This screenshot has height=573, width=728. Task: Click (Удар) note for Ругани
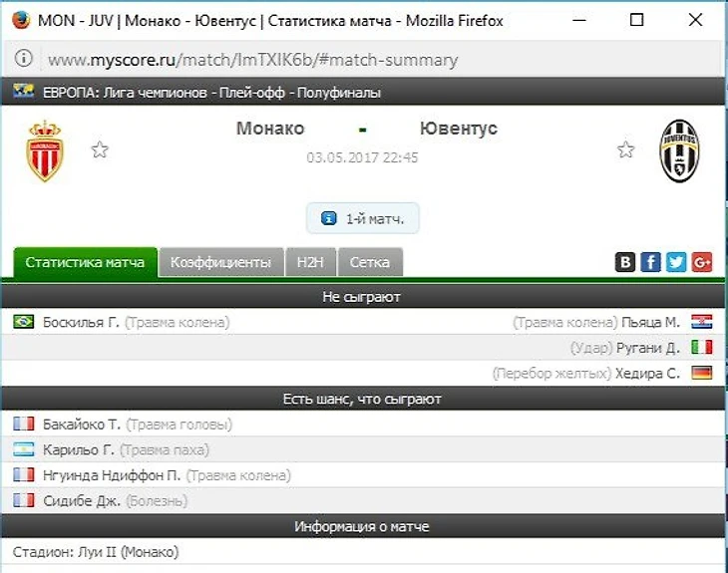pos(591,348)
